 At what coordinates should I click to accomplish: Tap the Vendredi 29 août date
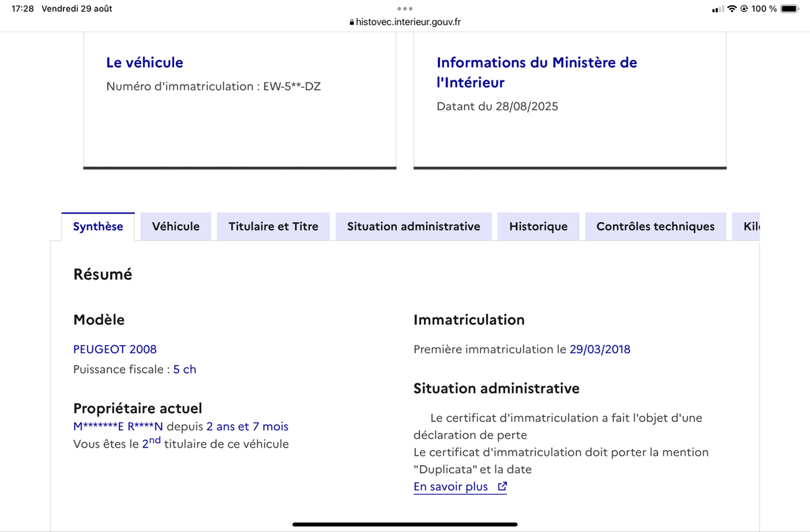click(77, 9)
